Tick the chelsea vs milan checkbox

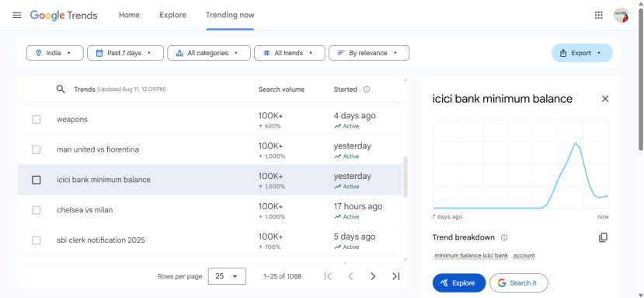click(37, 210)
